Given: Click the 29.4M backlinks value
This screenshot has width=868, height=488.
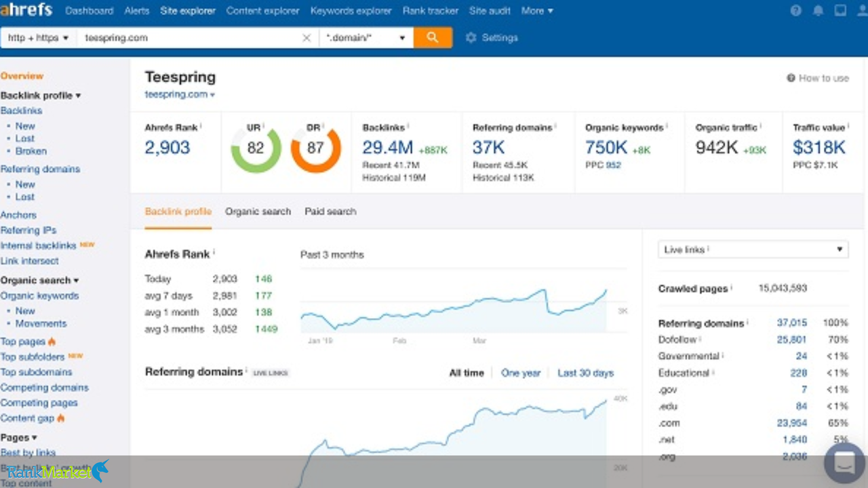Looking at the screenshot, I should pyautogui.click(x=387, y=147).
